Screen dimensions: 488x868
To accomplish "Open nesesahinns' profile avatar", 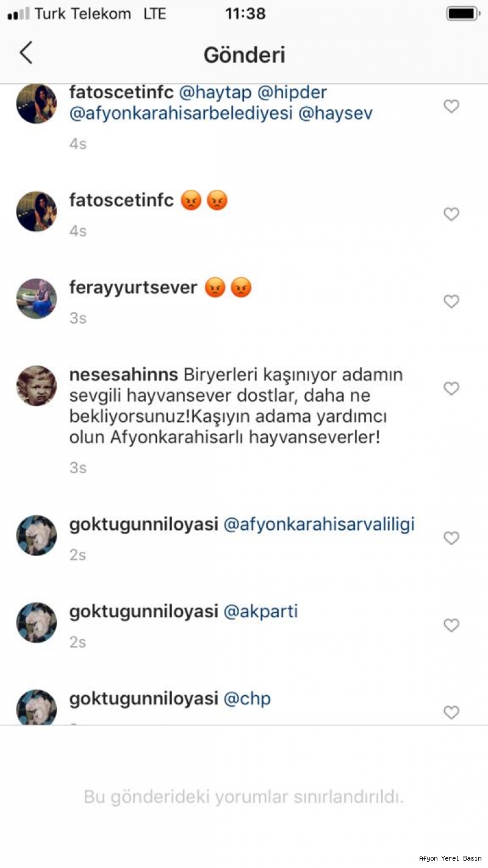I will point(36,386).
